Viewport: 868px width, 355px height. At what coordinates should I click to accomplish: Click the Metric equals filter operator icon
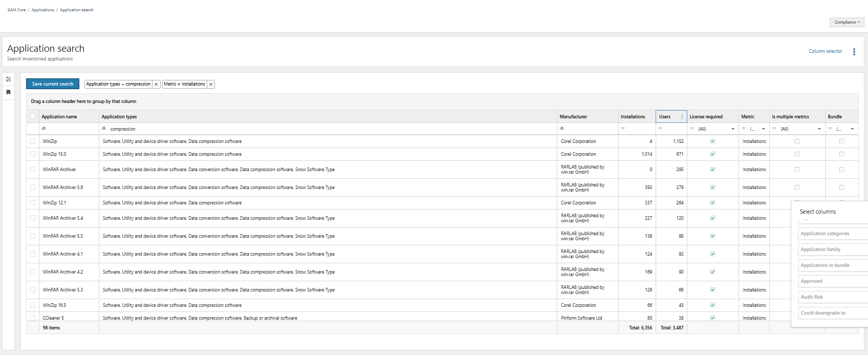pyautogui.click(x=744, y=129)
